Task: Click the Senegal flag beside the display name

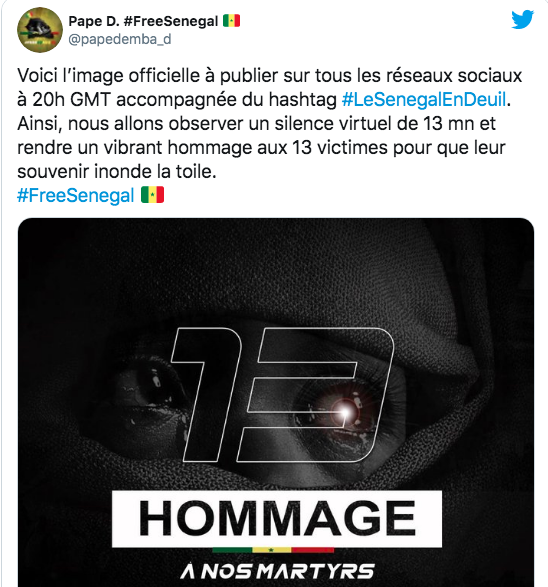Action: point(231,21)
